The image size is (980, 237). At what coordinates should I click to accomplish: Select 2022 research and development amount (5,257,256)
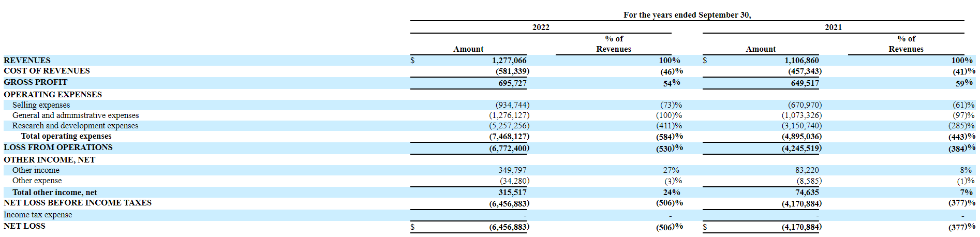[509, 126]
